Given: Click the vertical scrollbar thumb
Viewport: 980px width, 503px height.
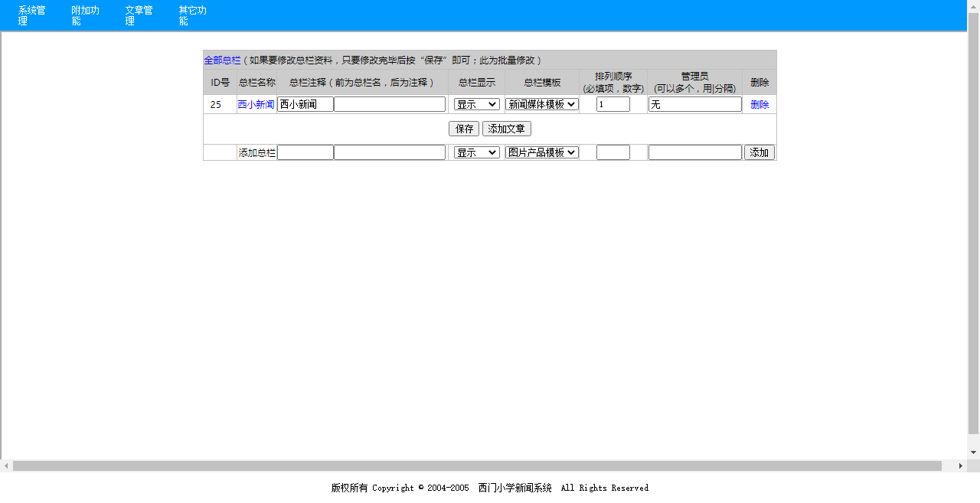Looking at the screenshot, I should (x=974, y=223).
